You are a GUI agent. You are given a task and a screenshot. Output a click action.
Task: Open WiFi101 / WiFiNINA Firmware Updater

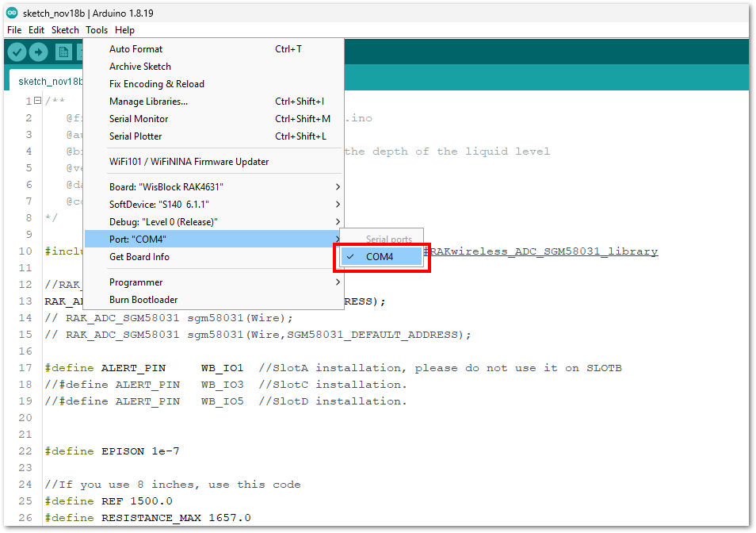tap(213, 162)
